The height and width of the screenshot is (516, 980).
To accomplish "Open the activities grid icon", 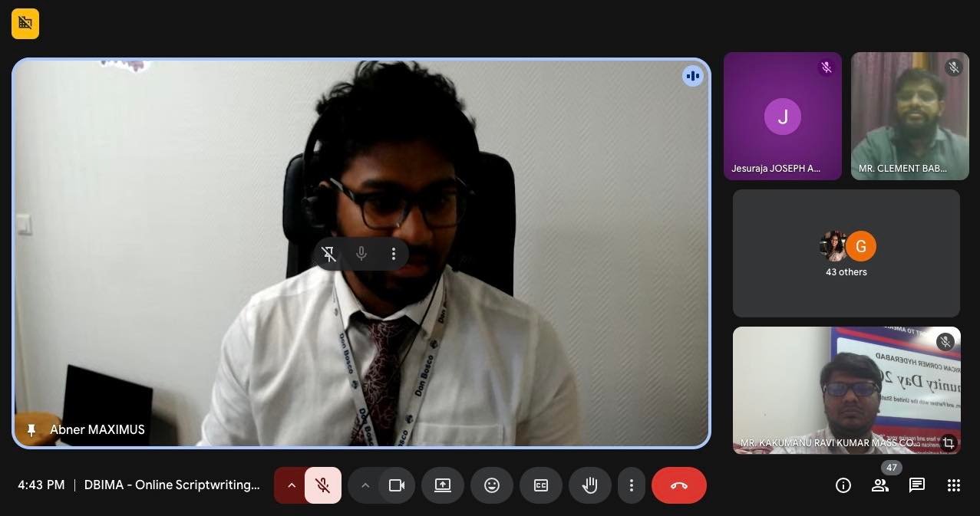I will click(x=954, y=485).
